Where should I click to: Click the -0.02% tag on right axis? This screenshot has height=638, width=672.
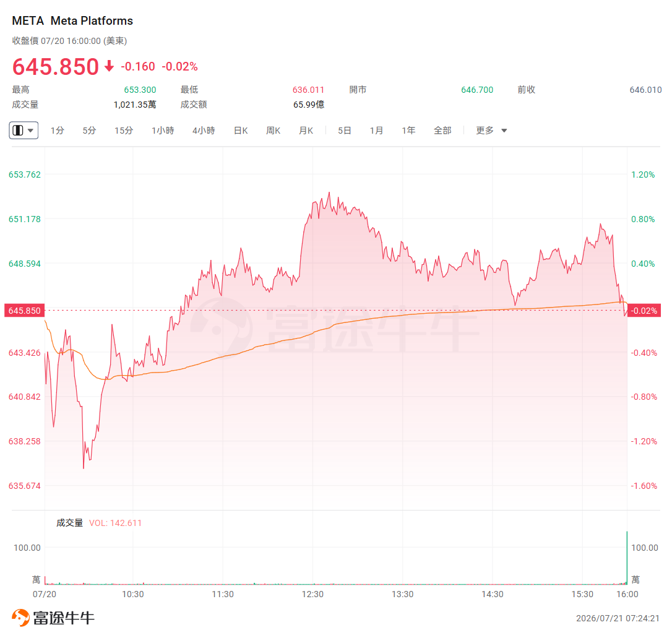(x=644, y=310)
